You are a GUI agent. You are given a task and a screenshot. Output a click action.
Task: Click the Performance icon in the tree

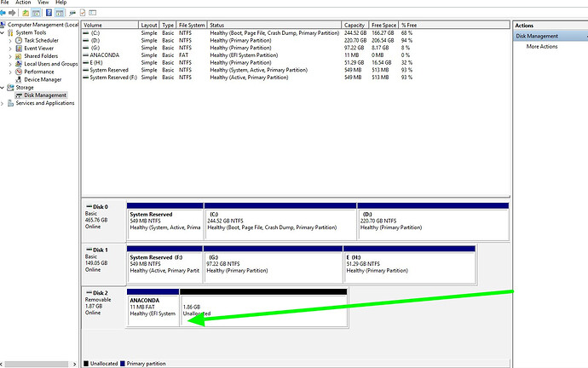click(19, 72)
